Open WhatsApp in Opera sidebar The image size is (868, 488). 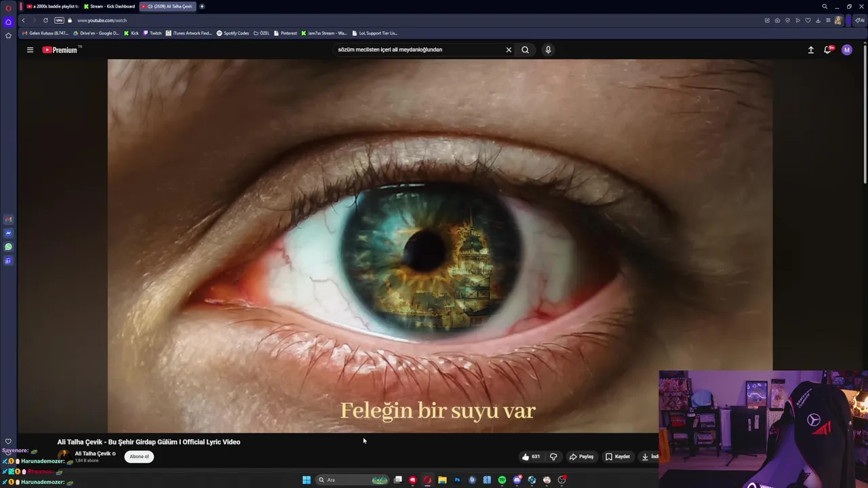[8, 247]
